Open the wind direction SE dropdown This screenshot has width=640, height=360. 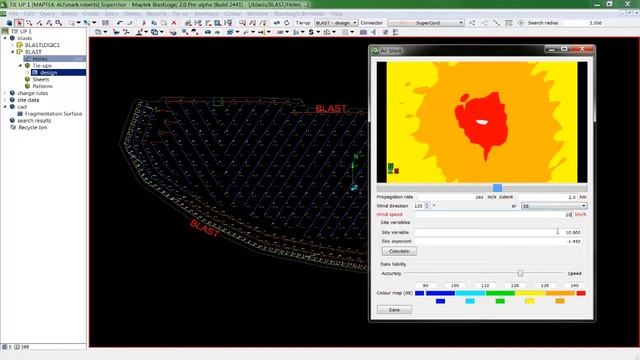point(554,206)
